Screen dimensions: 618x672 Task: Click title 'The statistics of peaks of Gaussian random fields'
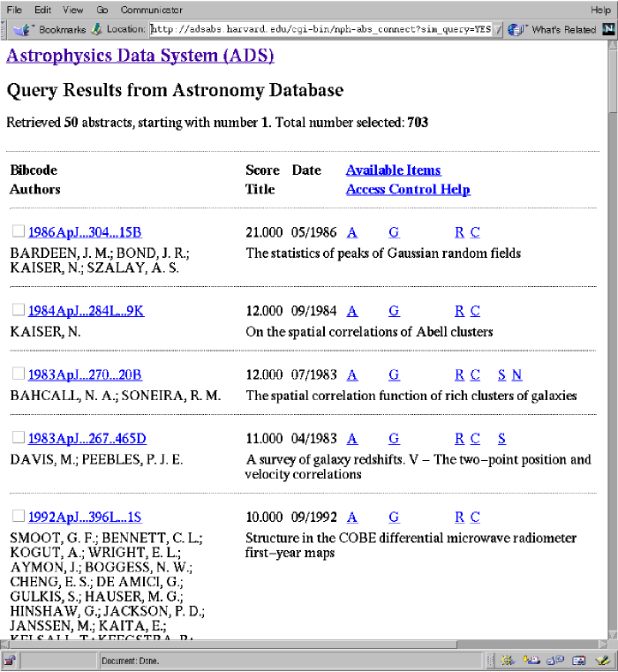coord(383,253)
